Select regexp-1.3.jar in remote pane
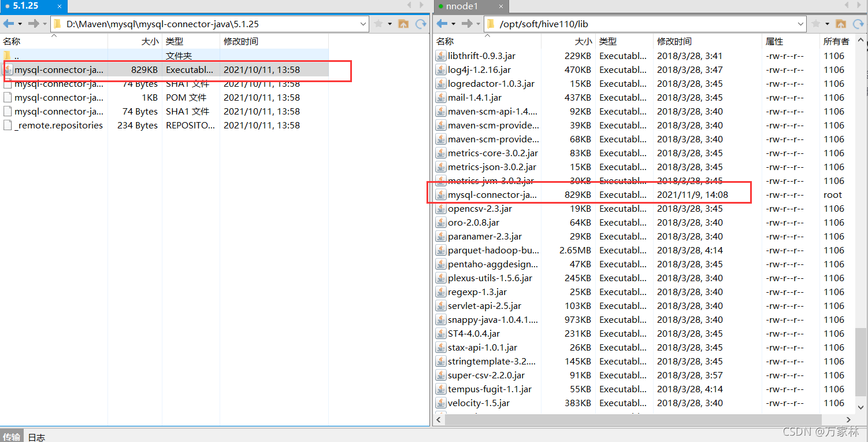 pyautogui.click(x=643, y=292)
